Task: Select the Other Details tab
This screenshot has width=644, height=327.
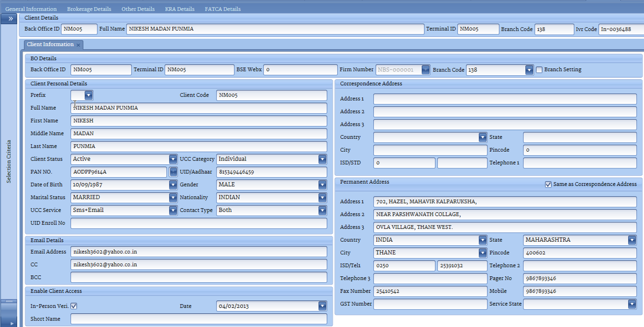Action: pyautogui.click(x=138, y=9)
